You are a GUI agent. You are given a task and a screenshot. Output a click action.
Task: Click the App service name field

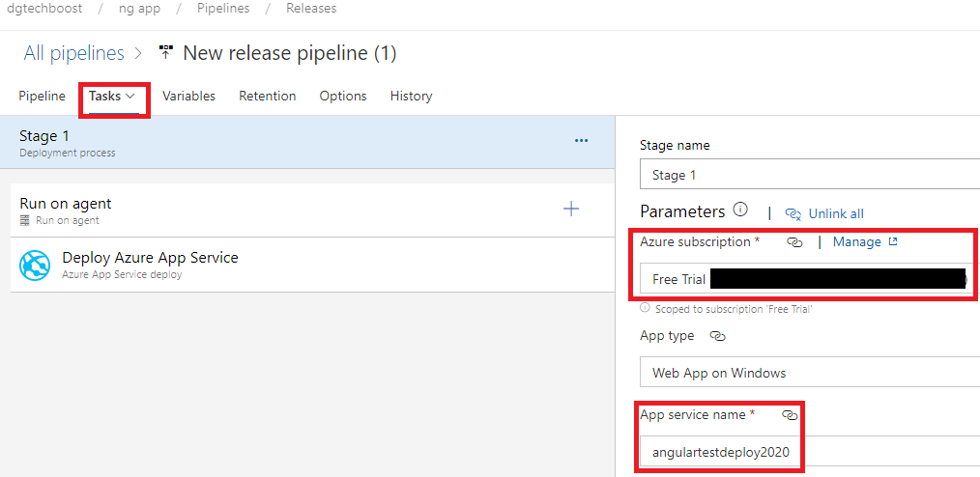coord(719,452)
